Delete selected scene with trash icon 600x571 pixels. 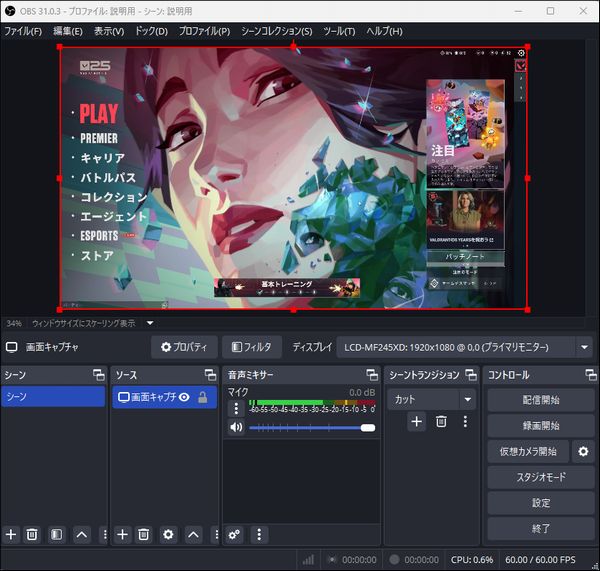(32, 534)
